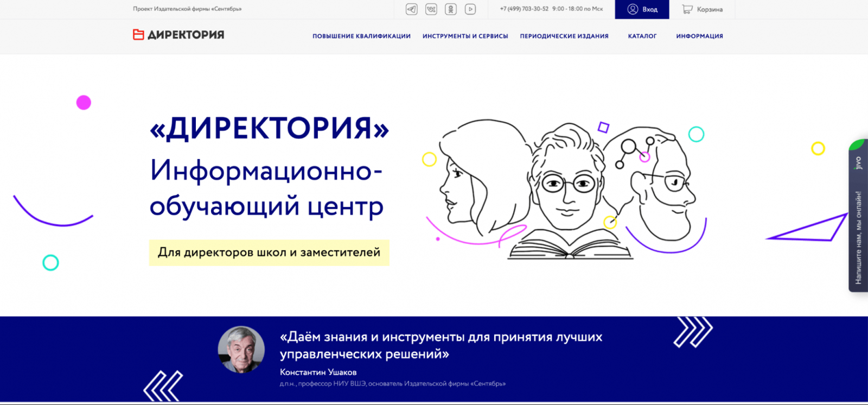Open the Корзина shopping cart
Image resolution: width=868 pixels, height=405 pixels.
[x=702, y=9]
